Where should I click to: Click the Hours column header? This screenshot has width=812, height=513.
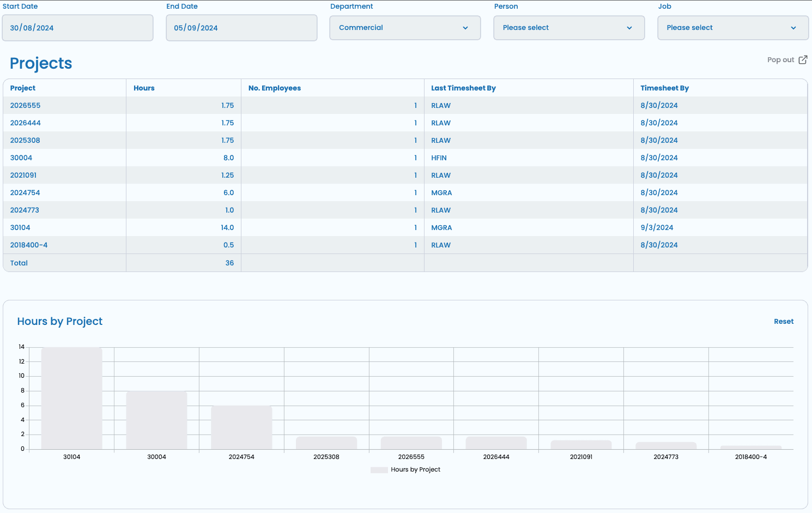point(144,88)
